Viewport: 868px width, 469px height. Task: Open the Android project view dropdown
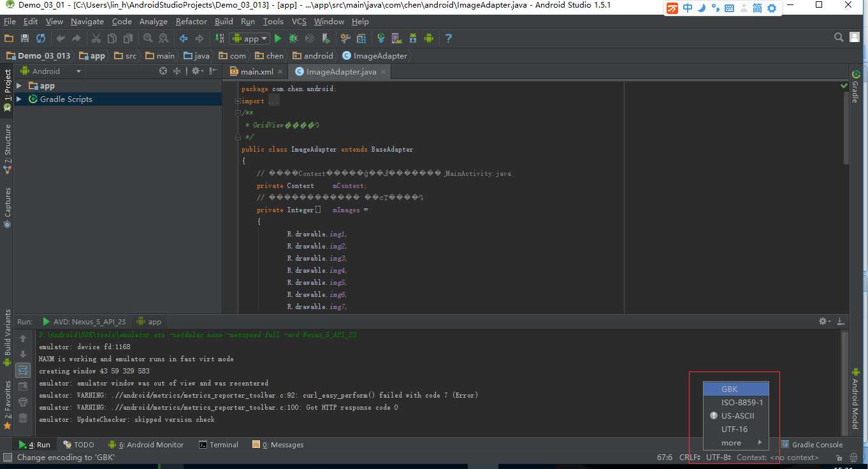(52, 71)
